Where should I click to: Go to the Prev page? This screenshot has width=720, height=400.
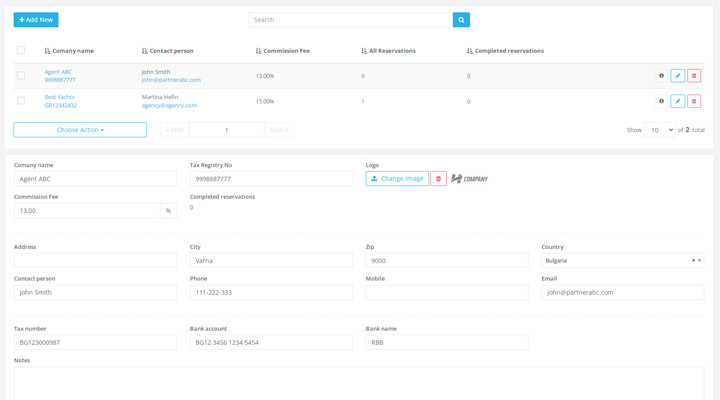point(174,130)
